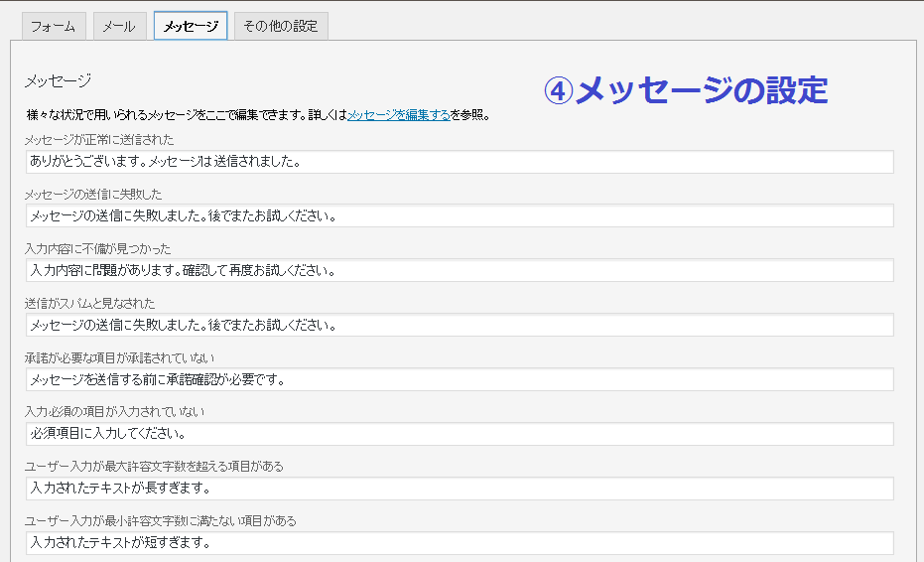The height and width of the screenshot is (562, 924).
Task: Click the 入力必須の項目が入力されていない label
Action: [x=114, y=412]
